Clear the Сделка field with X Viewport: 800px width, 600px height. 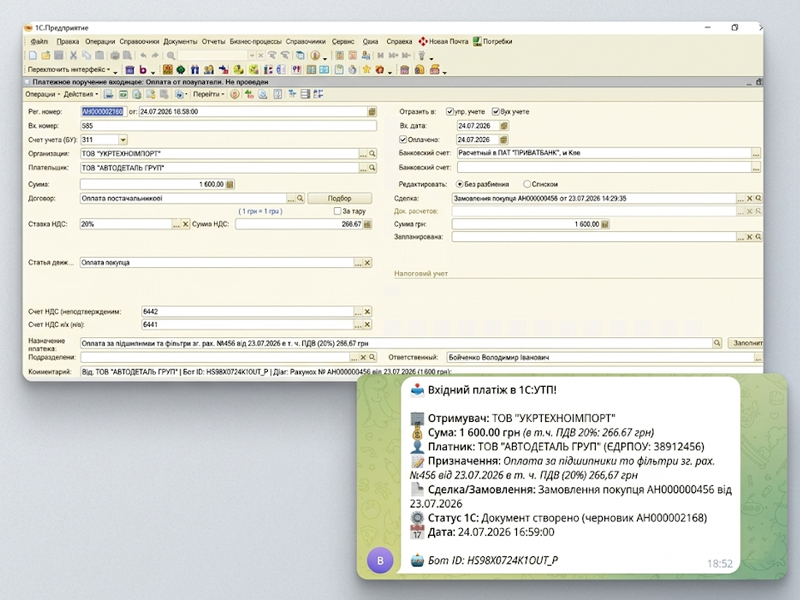point(749,198)
